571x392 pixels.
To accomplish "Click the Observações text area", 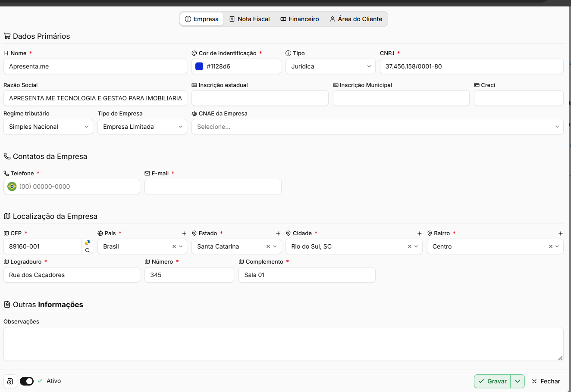I will (283, 344).
